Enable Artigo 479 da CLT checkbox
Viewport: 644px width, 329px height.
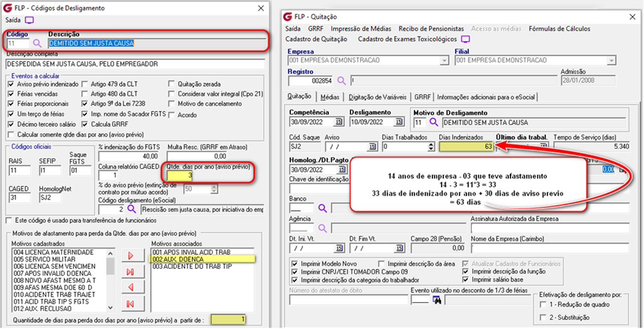click(x=85, y=84)
